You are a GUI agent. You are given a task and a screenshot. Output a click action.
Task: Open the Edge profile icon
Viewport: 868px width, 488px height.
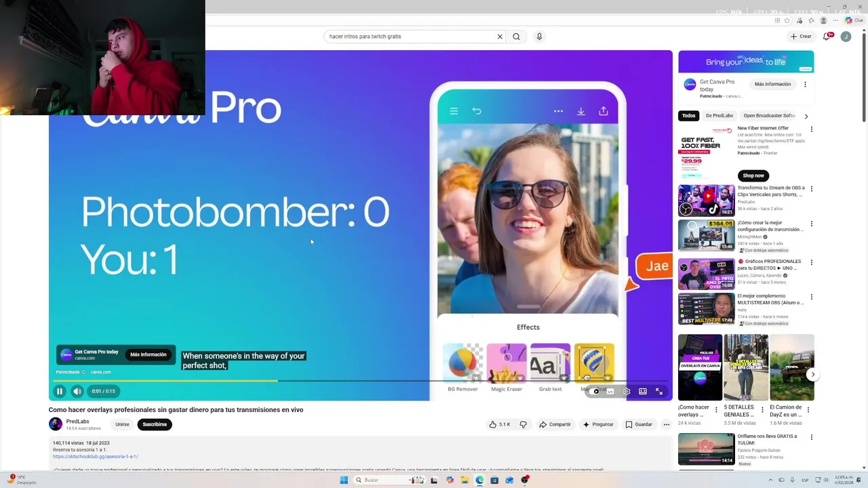[x=824, y=20]
